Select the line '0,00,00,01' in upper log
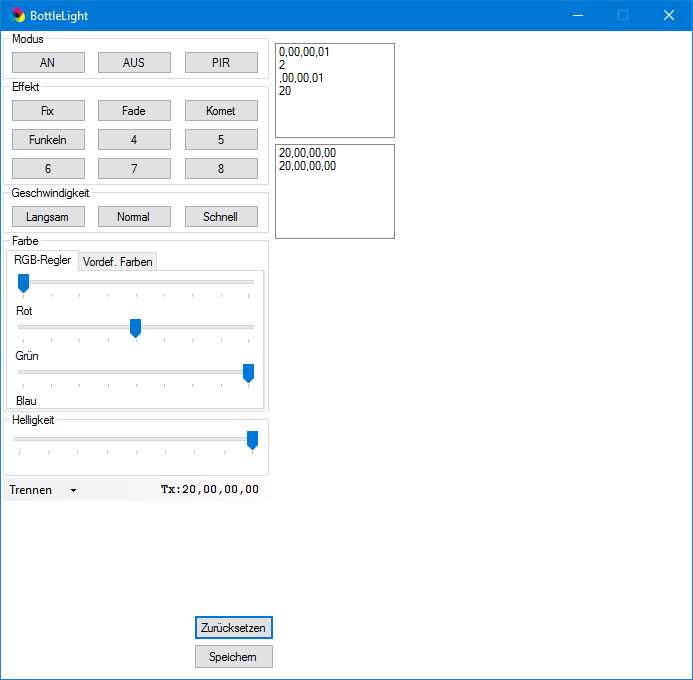 tap(304, 52)
